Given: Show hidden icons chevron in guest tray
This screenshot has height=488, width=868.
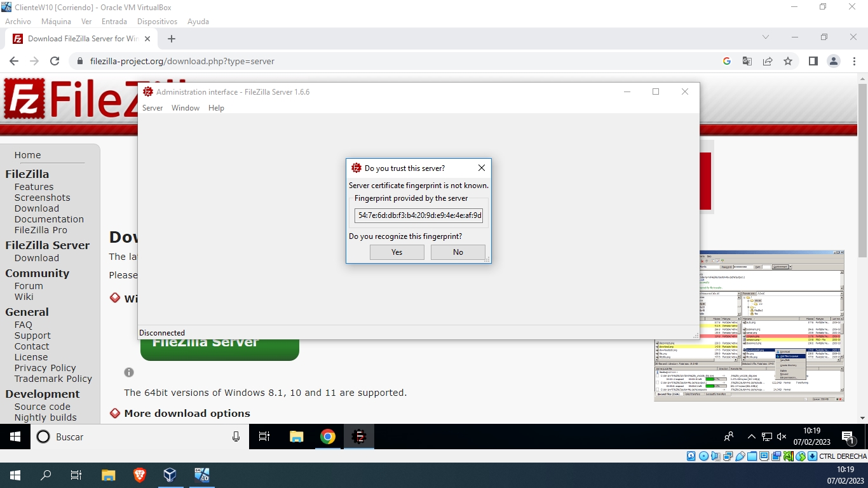Looking at the screenshot, I should (x=751, y=437).
